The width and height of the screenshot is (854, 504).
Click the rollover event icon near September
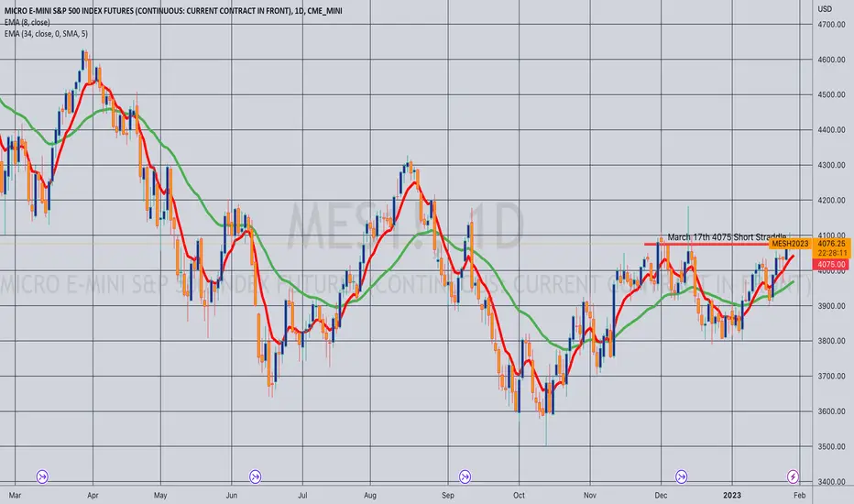465,477
